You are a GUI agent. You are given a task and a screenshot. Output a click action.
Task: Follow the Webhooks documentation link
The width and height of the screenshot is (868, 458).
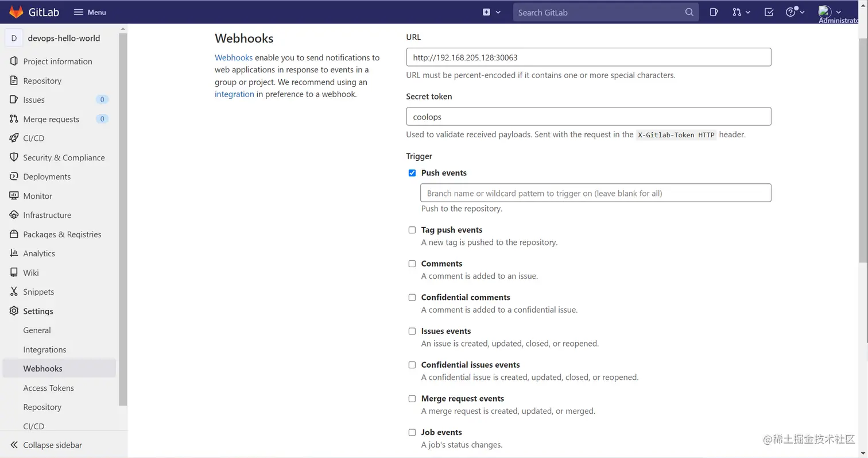(234, 57)
